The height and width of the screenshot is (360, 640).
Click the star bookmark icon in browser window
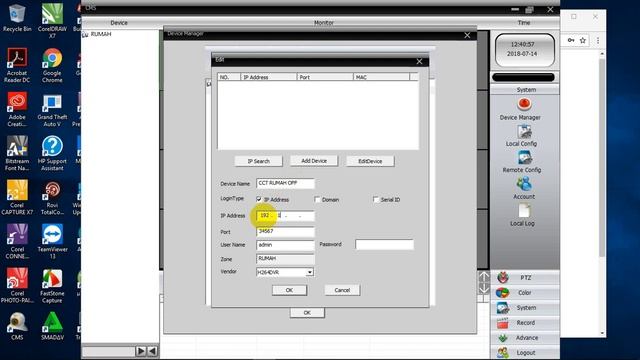coord(583,40)
